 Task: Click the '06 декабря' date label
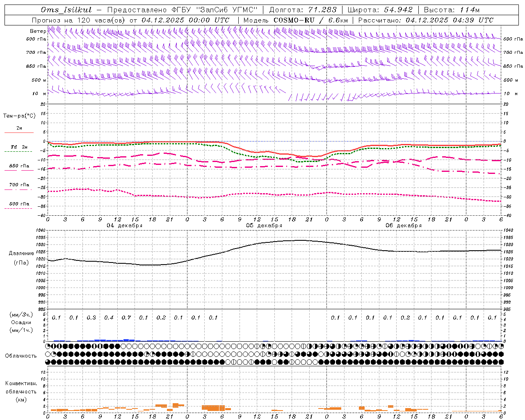point(404,226)
